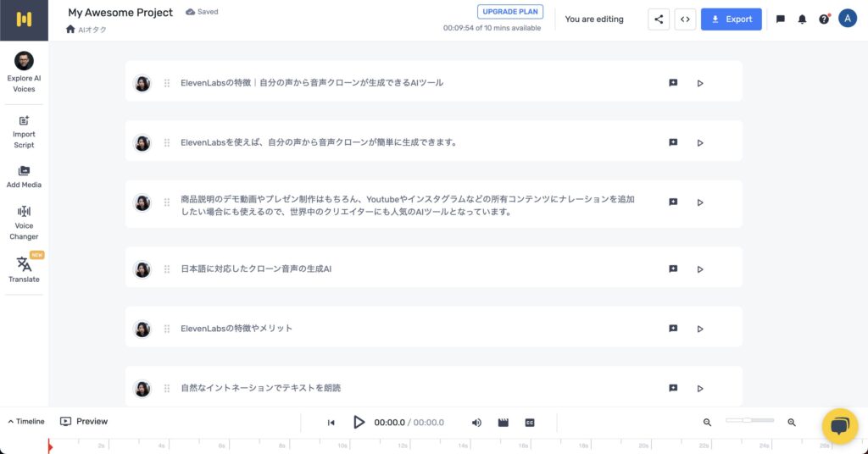Open Add Media panel

pos(24,177)
